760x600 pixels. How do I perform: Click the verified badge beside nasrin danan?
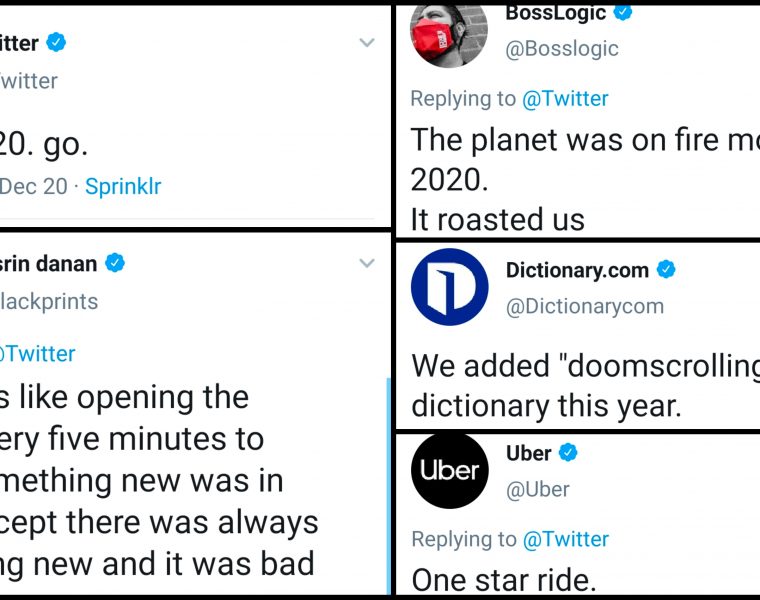(116, 264)
